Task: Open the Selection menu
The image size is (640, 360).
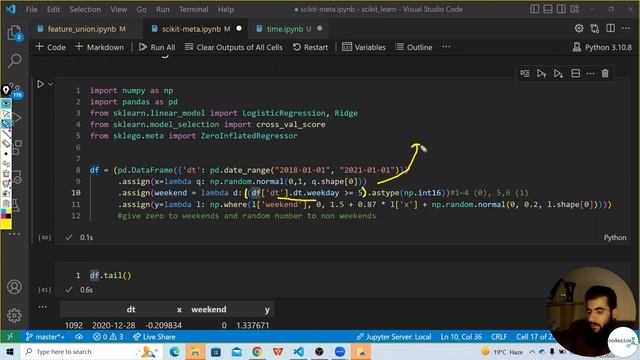Action: [x=85, y=9]
